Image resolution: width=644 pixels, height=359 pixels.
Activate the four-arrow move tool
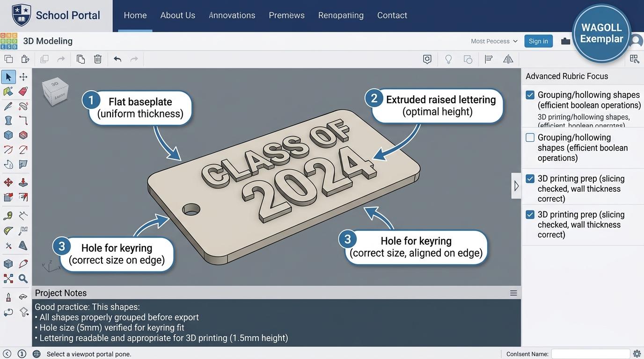tap(23, 77)
